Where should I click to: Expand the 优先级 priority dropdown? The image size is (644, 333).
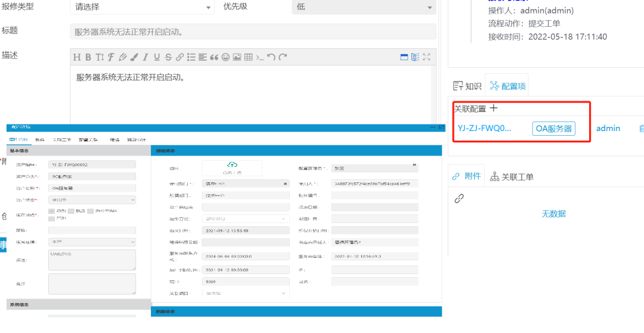coord(364,7)
